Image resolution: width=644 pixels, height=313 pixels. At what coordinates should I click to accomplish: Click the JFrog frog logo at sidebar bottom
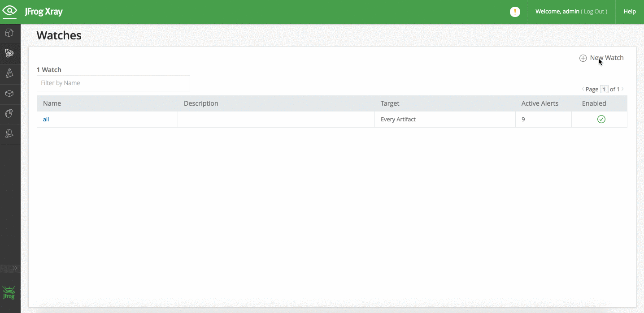click(x=9, y=292)
